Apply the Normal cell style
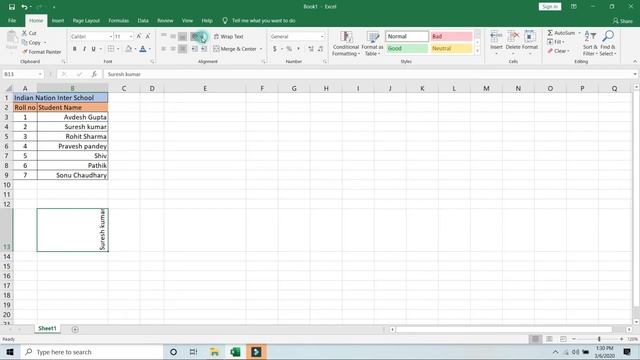 407,36
